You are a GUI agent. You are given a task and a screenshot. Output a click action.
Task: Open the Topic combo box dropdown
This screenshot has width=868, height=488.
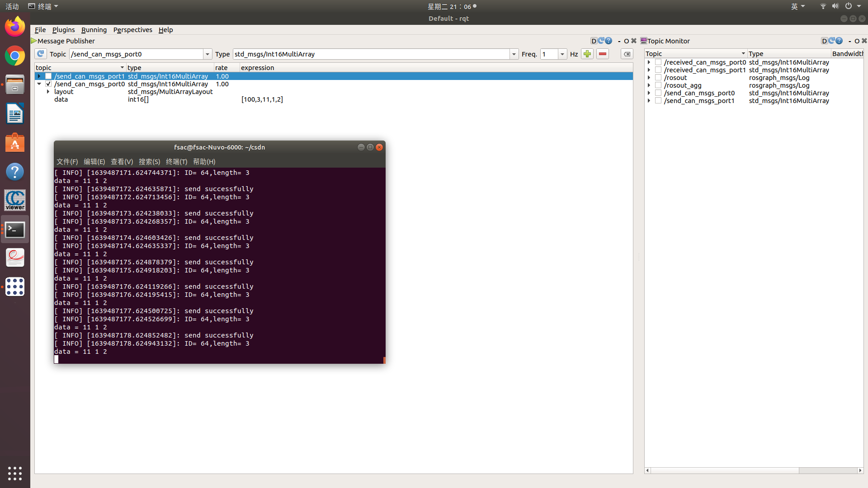208,54
